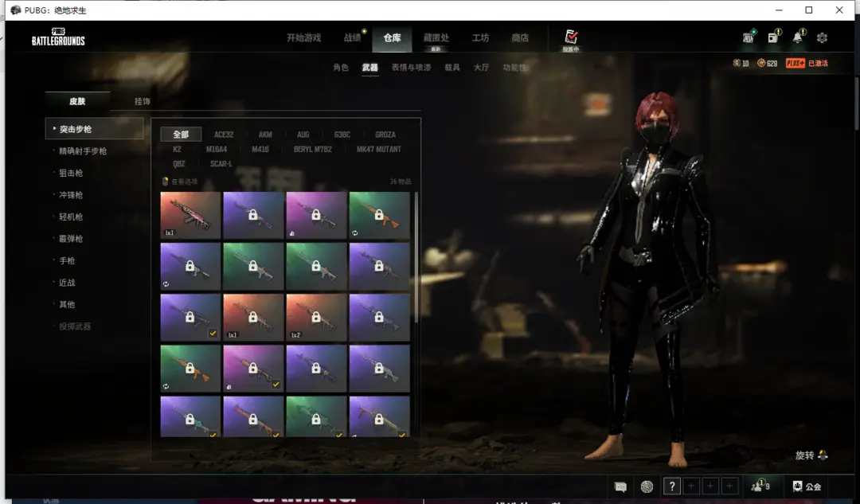Viewport: 860px width, 504px height.
Task: Select the 皮肤 skins tab
Action: coord(77,101)
